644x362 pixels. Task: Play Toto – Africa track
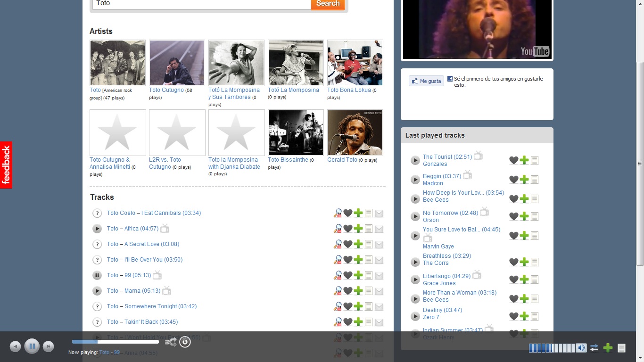pyautogui.click(x=97, y=229)
